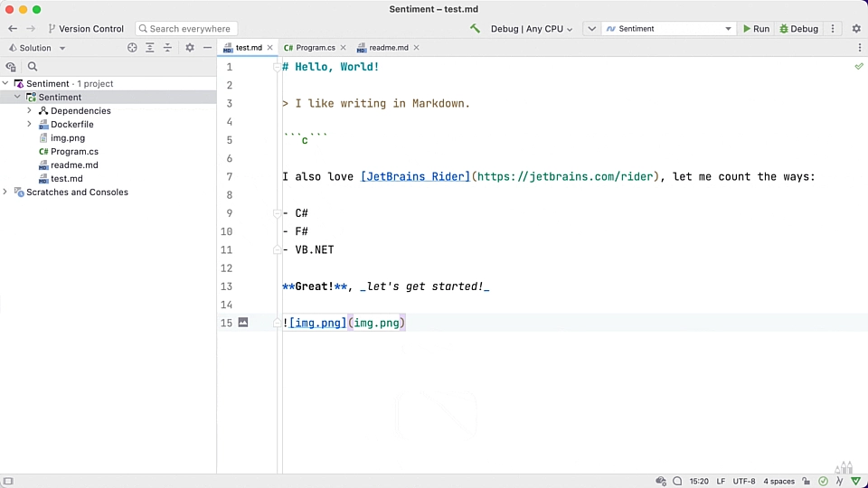Open editor tabs options menu
The width and height of the screenshot is (868, 488).
coord(860,48)
